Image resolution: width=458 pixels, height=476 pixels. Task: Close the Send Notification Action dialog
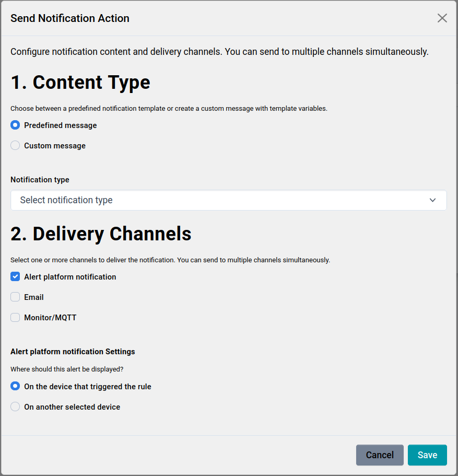click(x=442, y=18)
